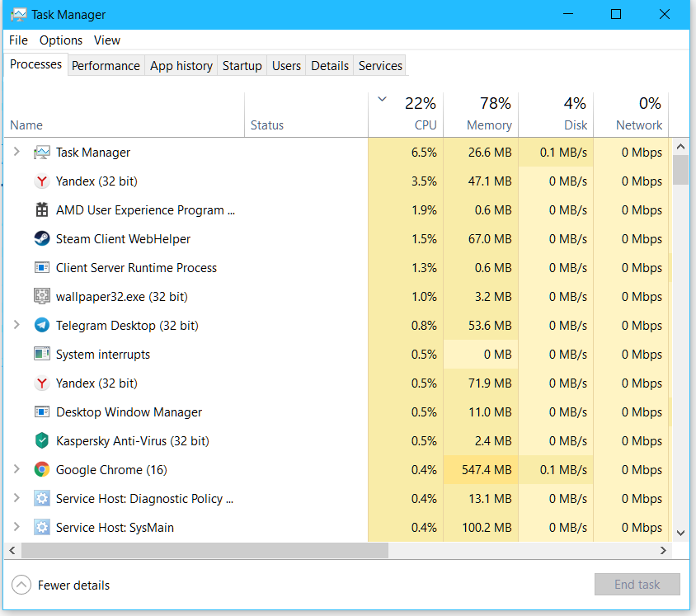Expand the Task Manager process row
This screenshot has width=696, height=616.
16,152
